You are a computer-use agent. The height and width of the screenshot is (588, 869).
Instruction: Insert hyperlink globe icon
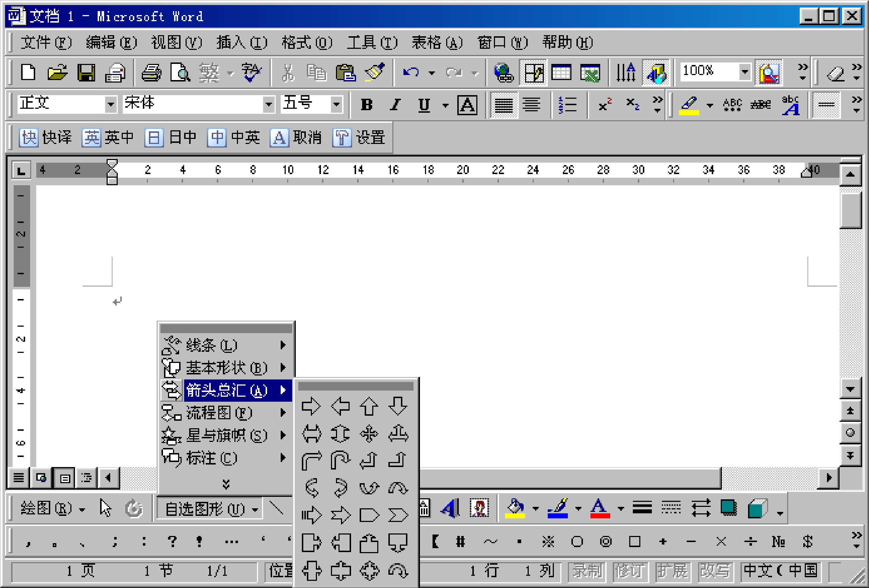coord(503,72)
